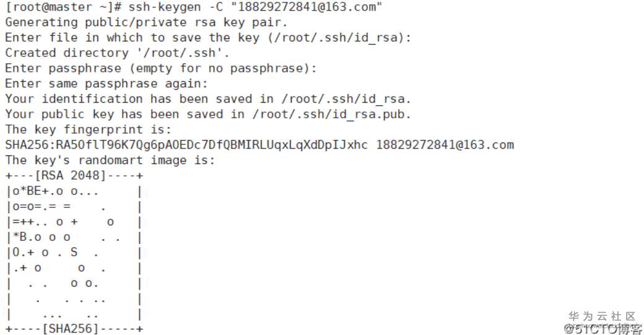Click the [SHA256] randomart footer
Image resolution: width=644 pixels, height=335 pixels.
point(70,329)
